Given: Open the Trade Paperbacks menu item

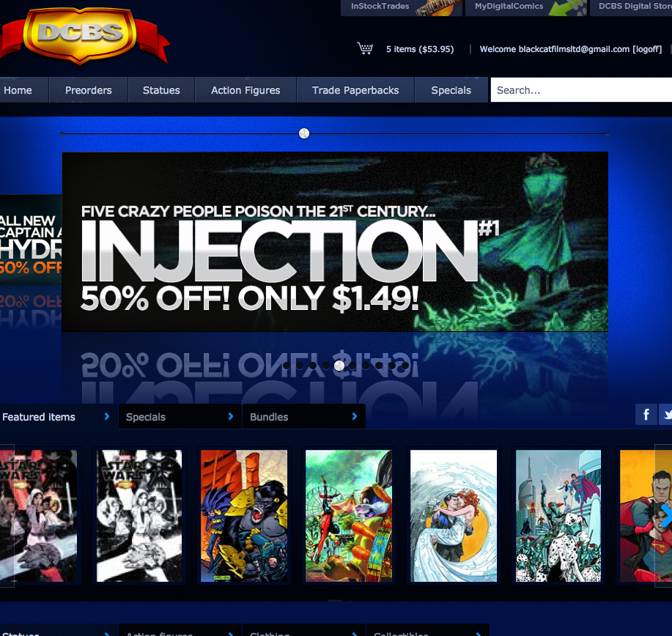Looking at the screenshot, I should (x=355, y=90).
